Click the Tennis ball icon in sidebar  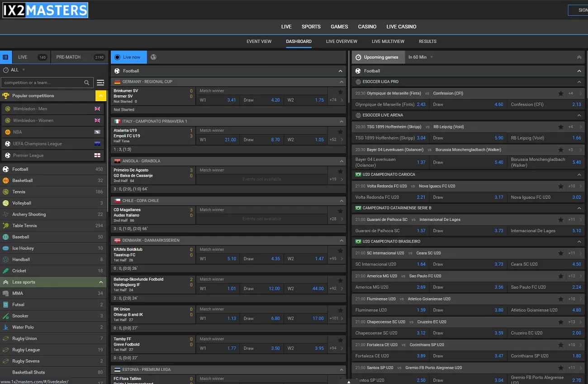6,192
